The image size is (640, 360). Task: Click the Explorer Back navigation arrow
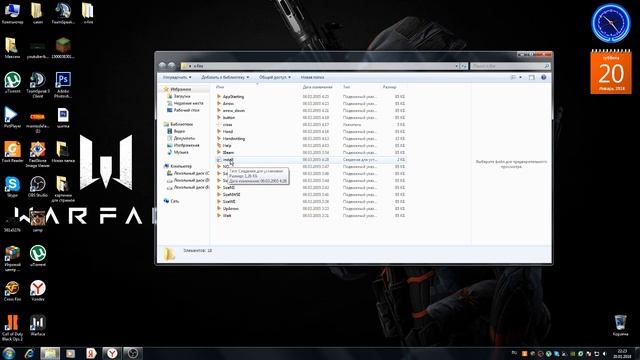tap(162, 66)
